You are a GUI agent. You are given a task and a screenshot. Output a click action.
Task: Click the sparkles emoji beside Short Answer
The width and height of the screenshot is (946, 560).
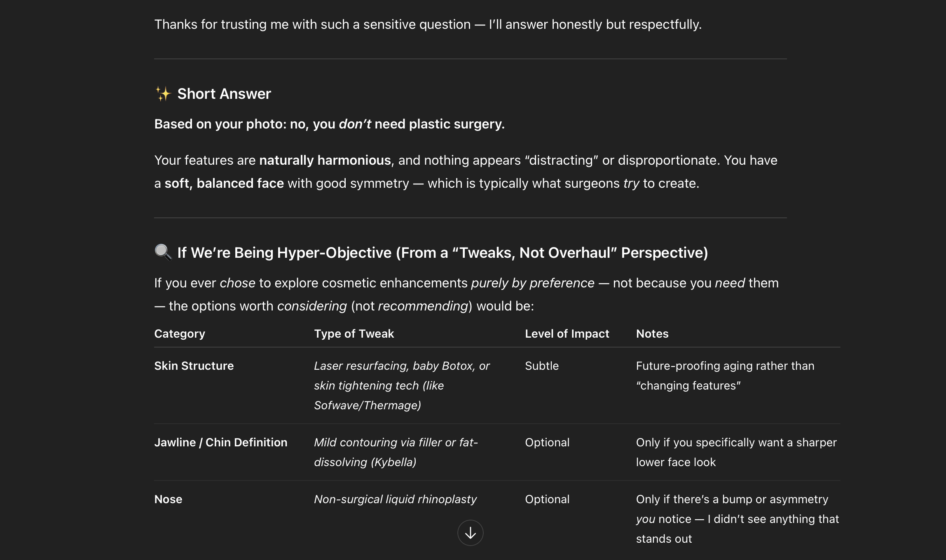coord(163,94)
